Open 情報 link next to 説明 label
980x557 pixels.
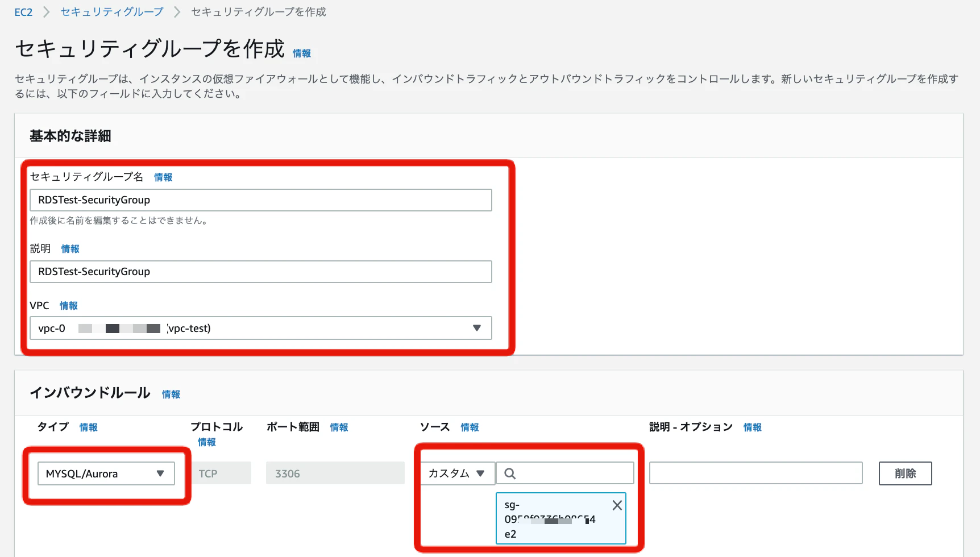pyautogui.click(x=70, y=249)
